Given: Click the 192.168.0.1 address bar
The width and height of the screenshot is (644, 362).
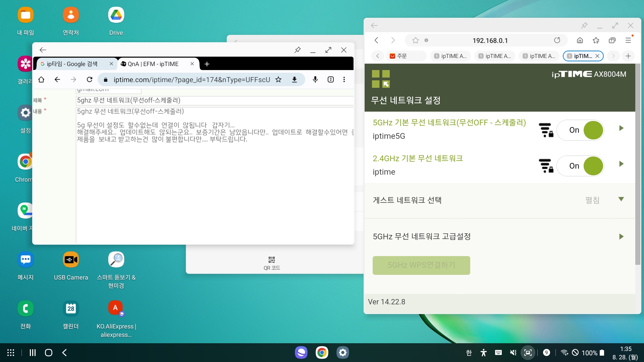Looking at the screenshot, I should coord(490,41).
